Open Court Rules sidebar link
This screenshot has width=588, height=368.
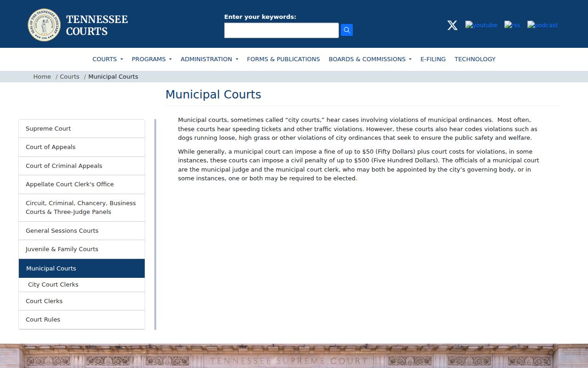(82, 320)
